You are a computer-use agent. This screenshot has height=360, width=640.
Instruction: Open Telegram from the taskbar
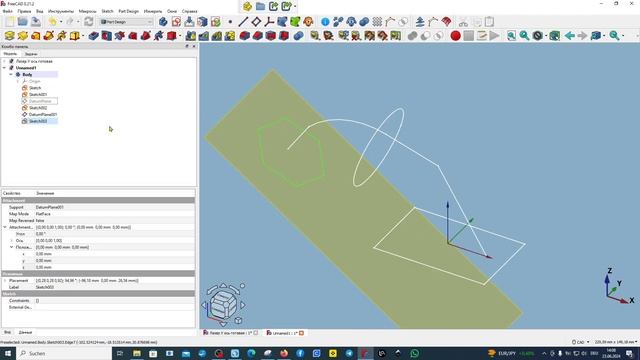pyautogui.click(x=349, y=353)
